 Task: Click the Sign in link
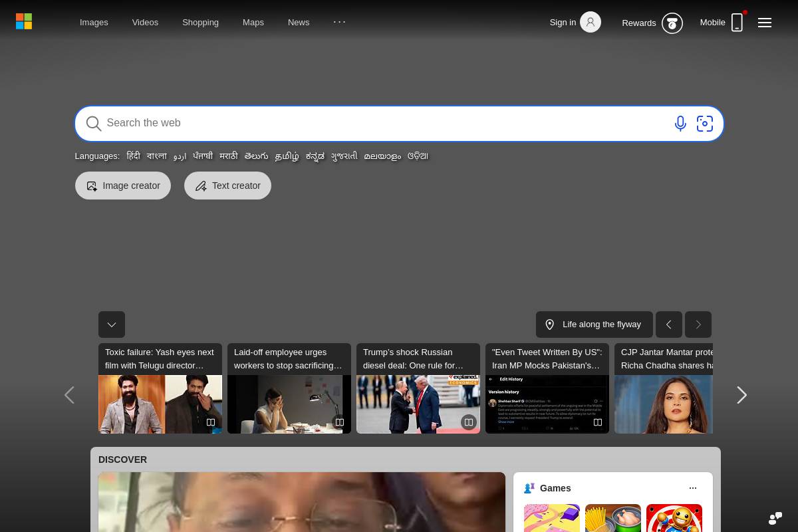point(563,22)
